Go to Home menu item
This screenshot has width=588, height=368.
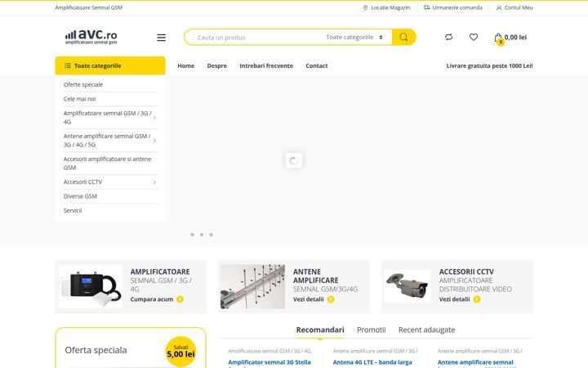(185, 65)
